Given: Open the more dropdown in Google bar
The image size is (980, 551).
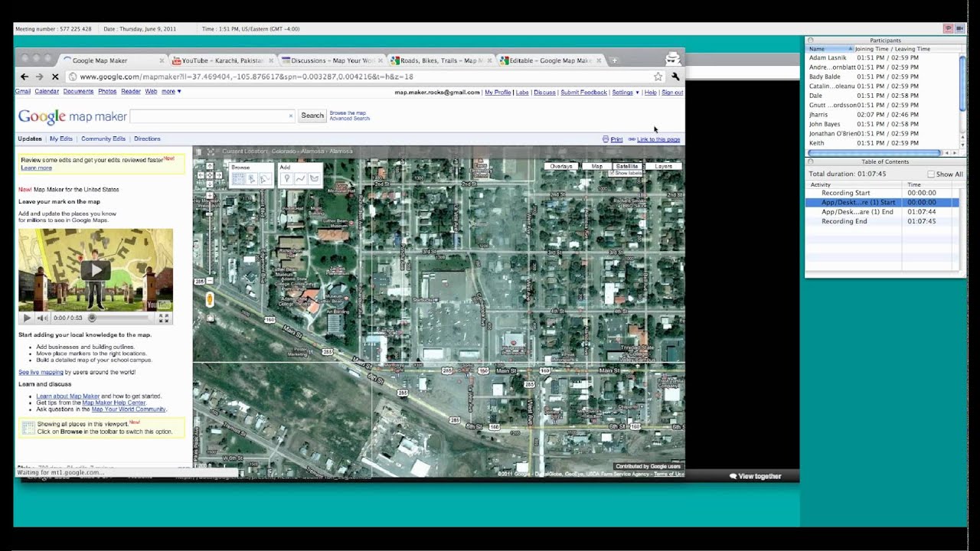Looking at the screenshot, I should [x=171, y=91].
